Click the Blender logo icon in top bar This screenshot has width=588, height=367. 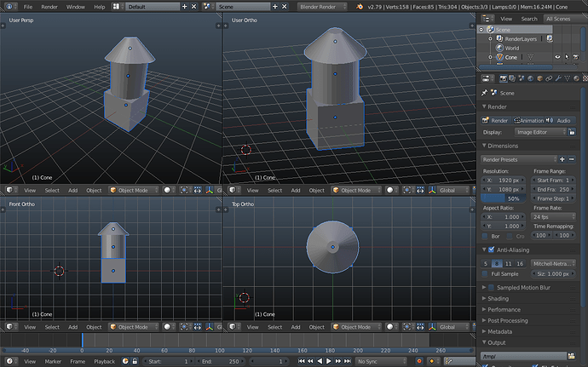tap(360, 6)
